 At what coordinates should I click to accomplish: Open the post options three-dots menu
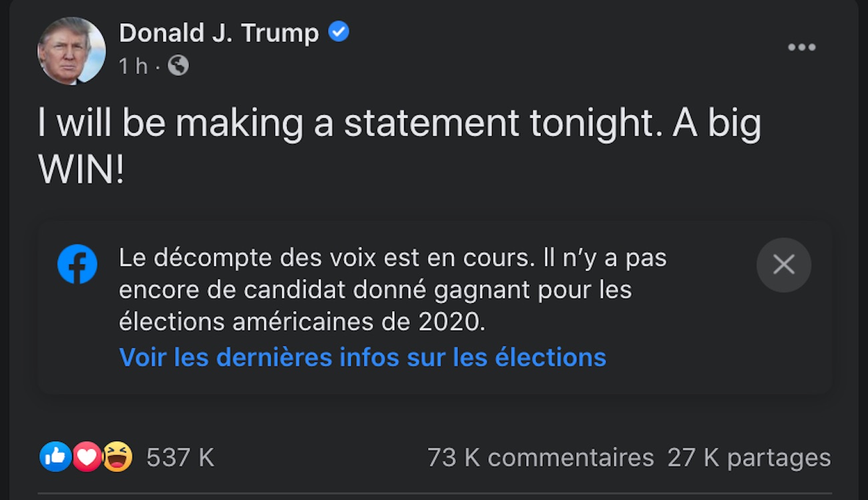point(801,47)
